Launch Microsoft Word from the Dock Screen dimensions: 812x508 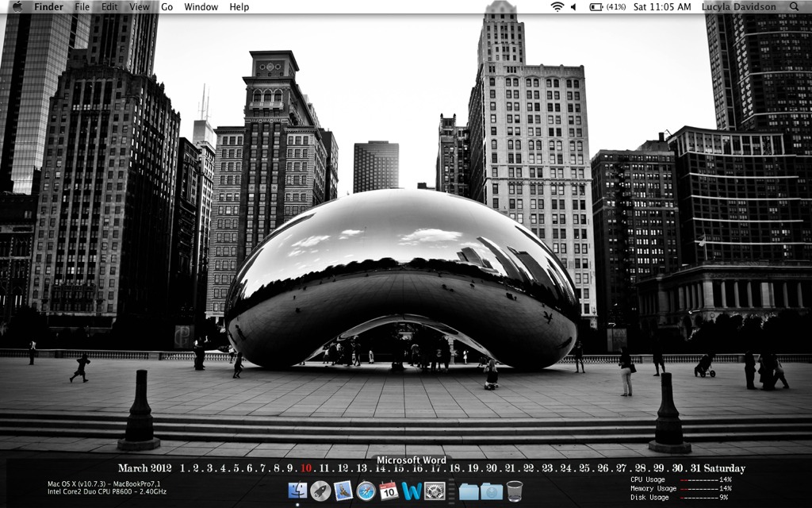coord(412,491)
